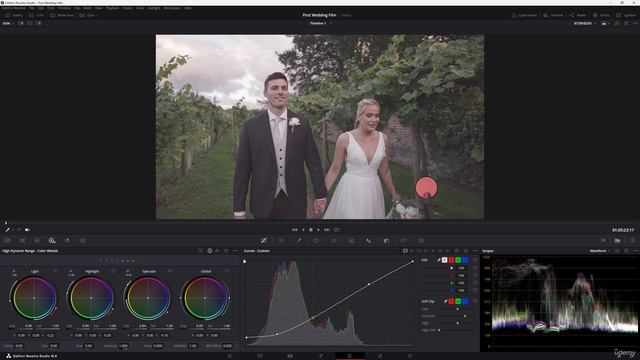Reset the Global wheel
Image resolution: width=640 pixels, height=360 pixels.
click(x=227, y=271)
